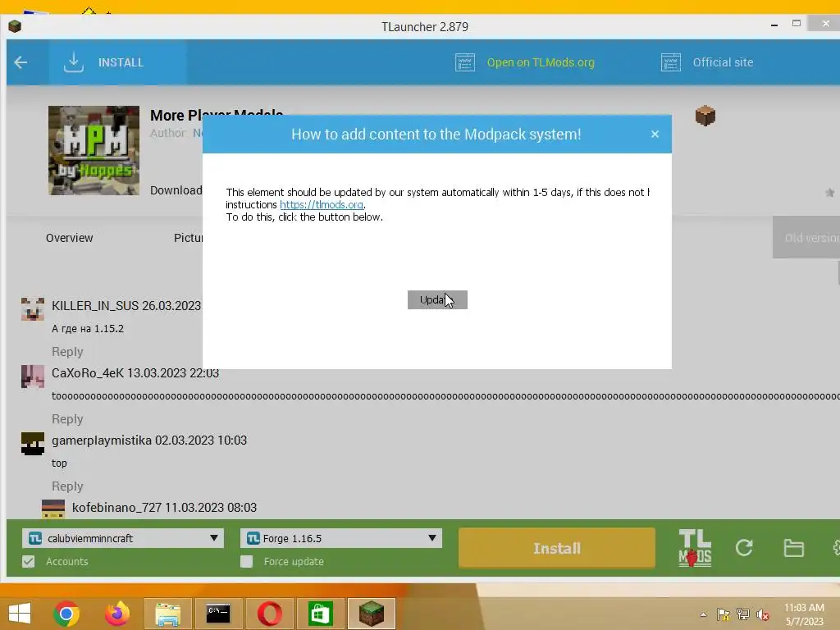Click the yellow Install button
The image size is (840, 630).
[x=557, y=547]
